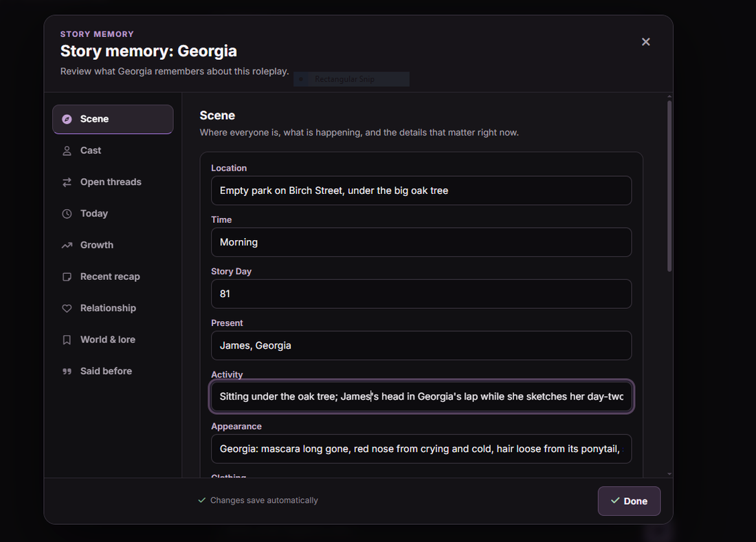Click the 'Changes save automatically' text
Screen dimensions: 756x542
(x=264, y=501)
